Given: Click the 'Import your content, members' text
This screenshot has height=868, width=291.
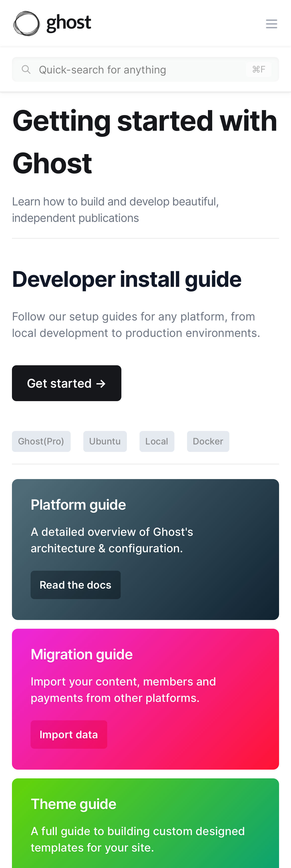Looking at the screenshot, I should [x=123, y=690].
